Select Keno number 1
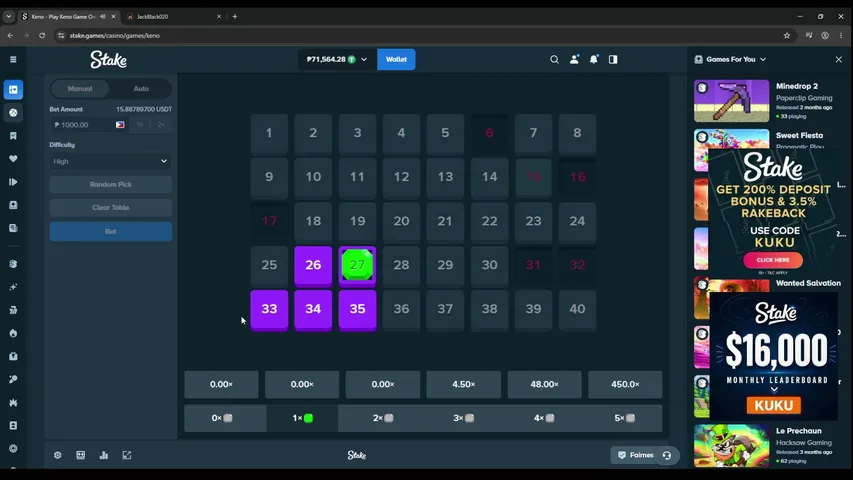This screenshot has height=480, width=853. coord(269,133)
